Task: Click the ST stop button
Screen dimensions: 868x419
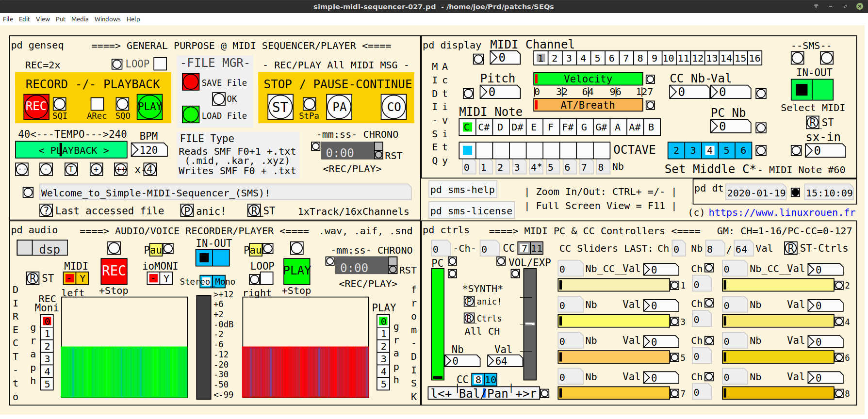Action: tap(280, 107)
